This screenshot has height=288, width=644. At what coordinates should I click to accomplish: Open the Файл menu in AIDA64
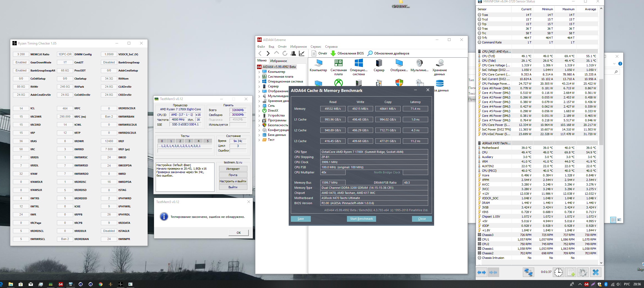[261, 47]
